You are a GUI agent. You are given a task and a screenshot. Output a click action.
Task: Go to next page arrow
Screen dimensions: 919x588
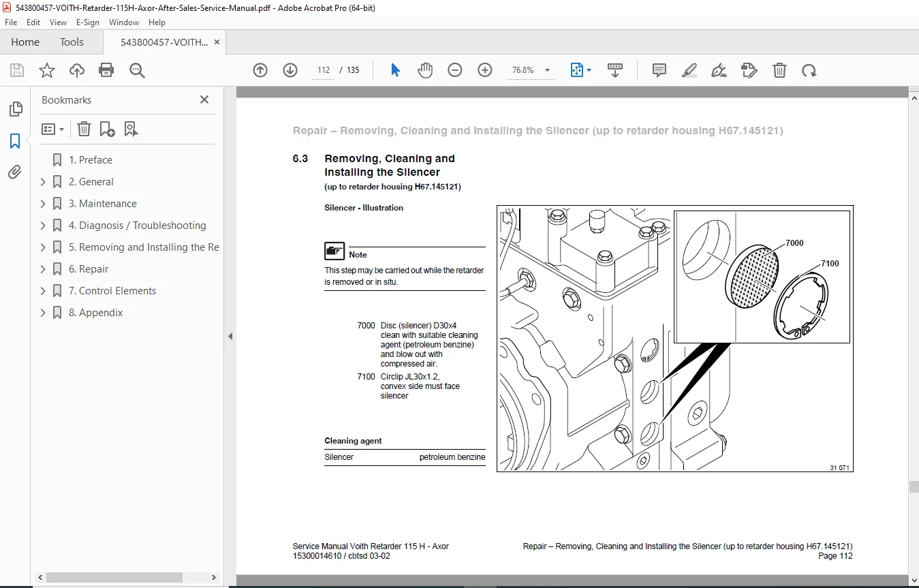tap(290, 70)
